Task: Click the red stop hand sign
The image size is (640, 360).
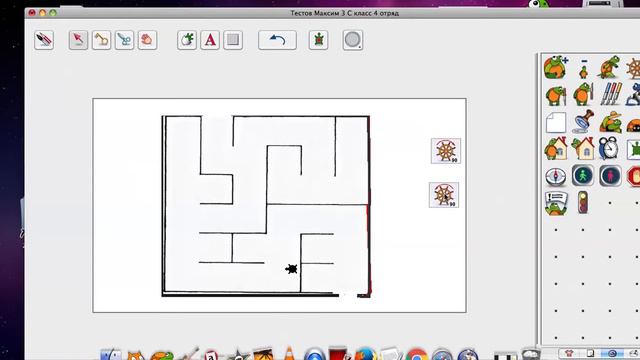Action: click(634, 176)
